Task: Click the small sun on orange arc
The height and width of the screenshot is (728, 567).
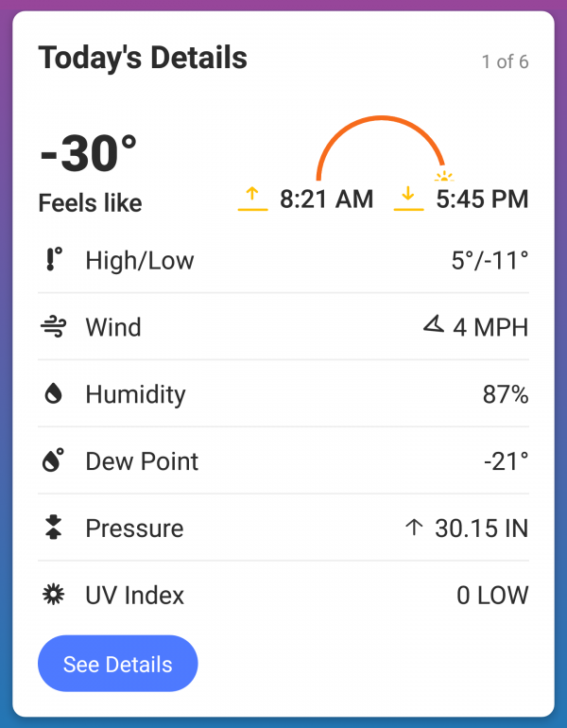Action: 444,176
